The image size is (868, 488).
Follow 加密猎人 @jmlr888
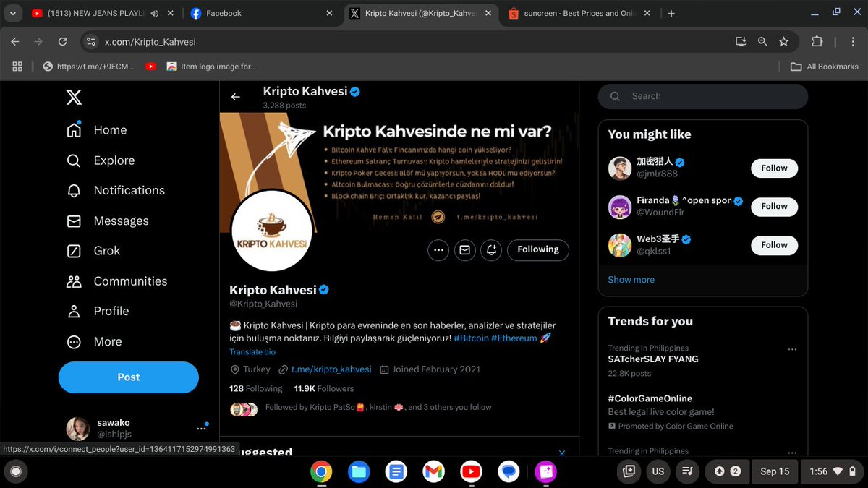[774, 168]
